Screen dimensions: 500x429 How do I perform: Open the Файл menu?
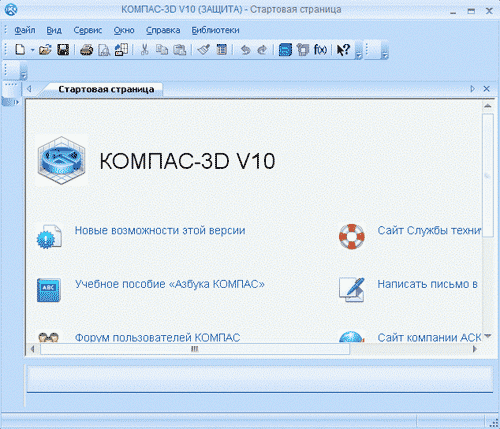(25, 30)
